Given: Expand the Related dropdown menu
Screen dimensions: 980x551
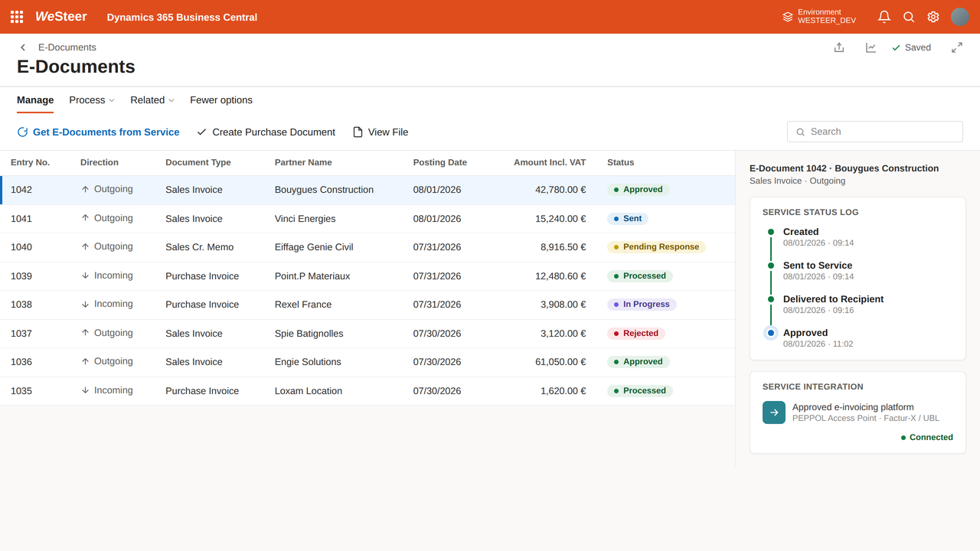Looking at the screenshot, I should (152, 100).
